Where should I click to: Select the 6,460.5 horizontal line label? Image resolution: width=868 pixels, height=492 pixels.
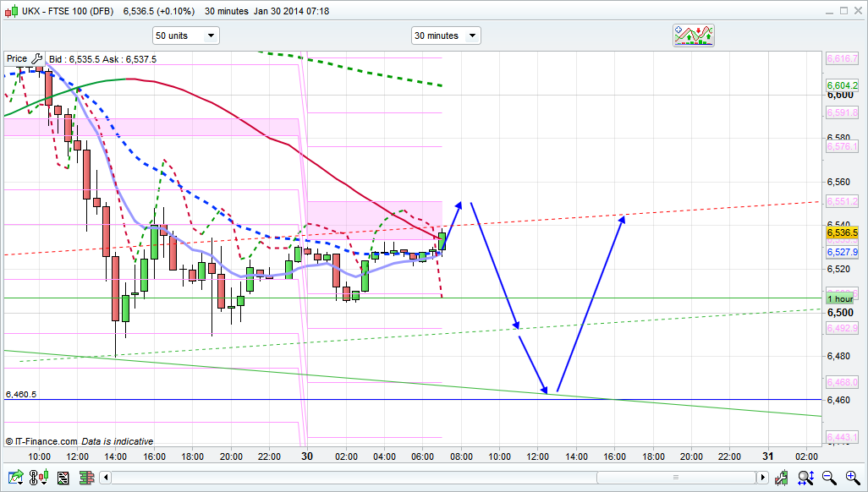(20, 394)
